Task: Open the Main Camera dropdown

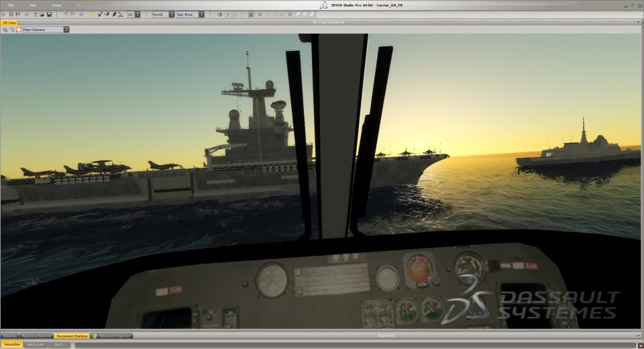Action: pos(66,30)
